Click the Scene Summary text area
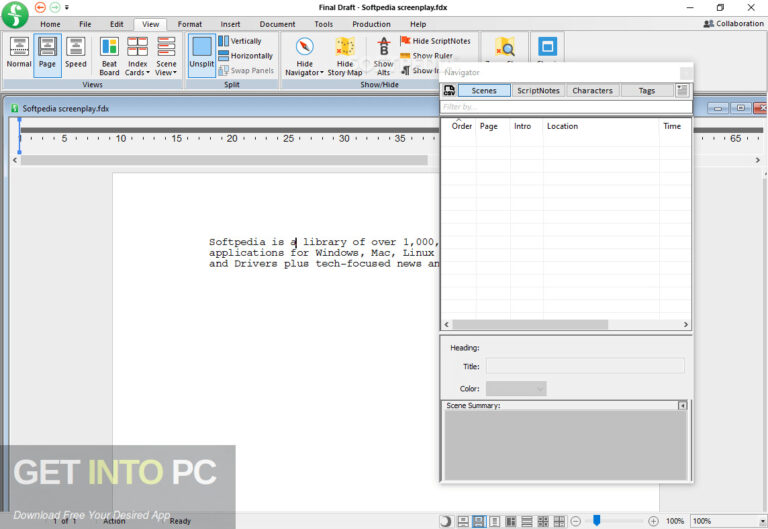 pyautogui.click(x=565, y=445)
